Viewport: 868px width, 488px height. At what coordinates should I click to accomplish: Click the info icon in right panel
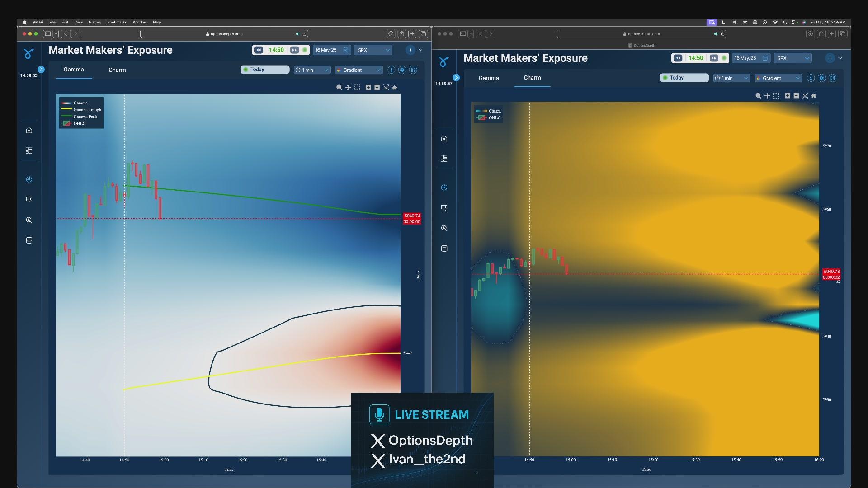[811, 78]
